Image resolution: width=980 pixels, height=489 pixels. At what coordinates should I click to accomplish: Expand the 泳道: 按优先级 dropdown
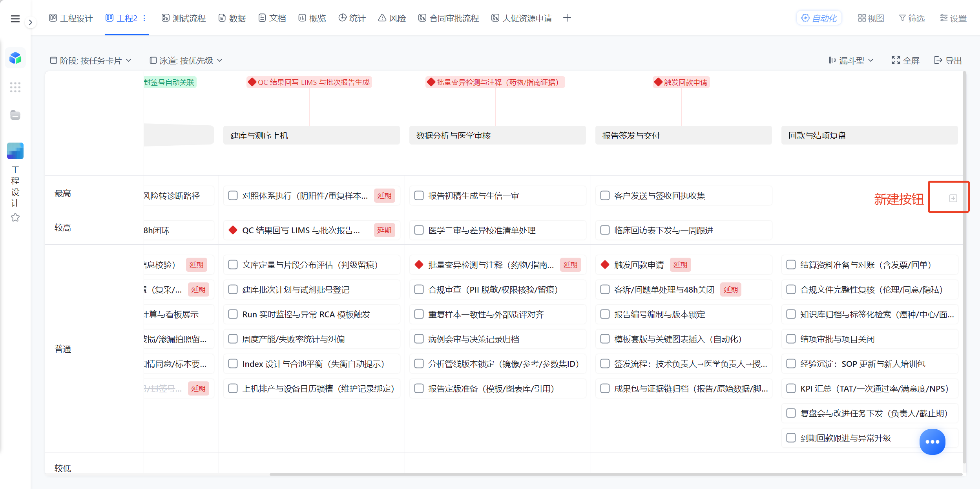[186, 60]
